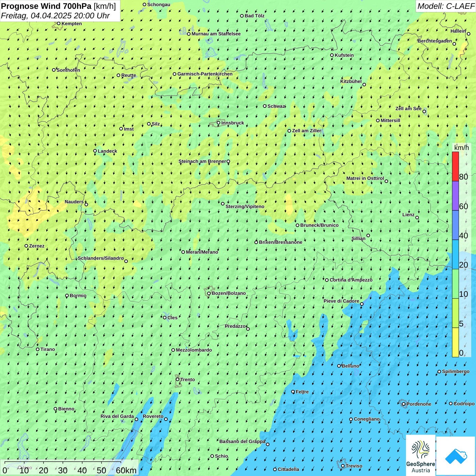
Task: Click the 60km scale bar label
Action: [x=126, y=470]
